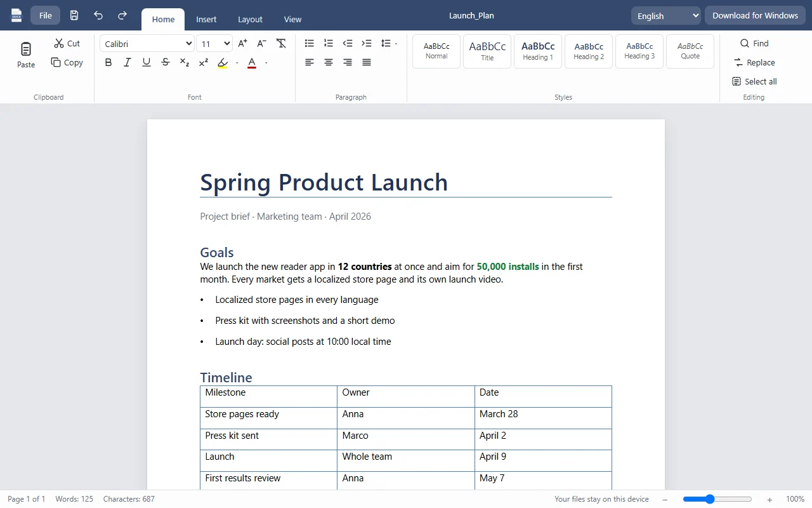812x508 pixels.
Task: Click the Replace button
Action: coord(754,62)
